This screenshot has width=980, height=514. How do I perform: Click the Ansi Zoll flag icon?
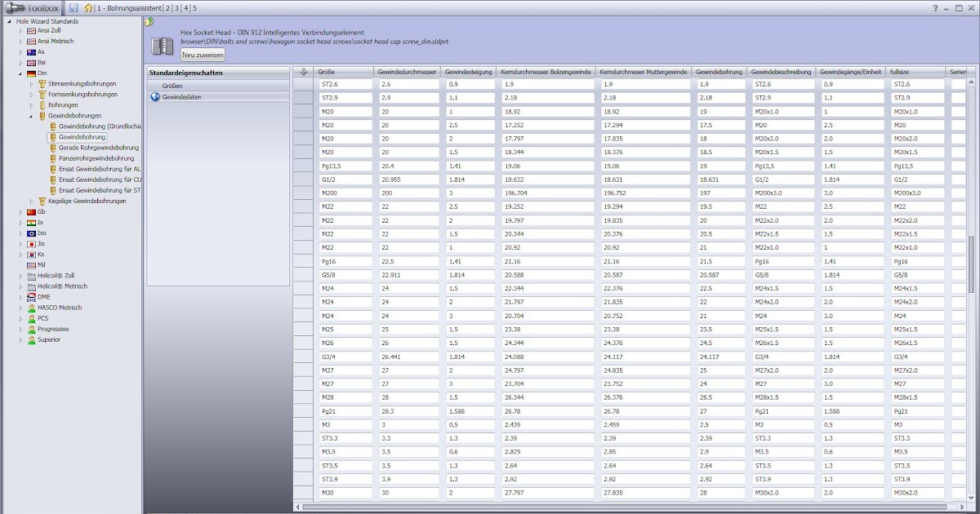tap(31, 31)
